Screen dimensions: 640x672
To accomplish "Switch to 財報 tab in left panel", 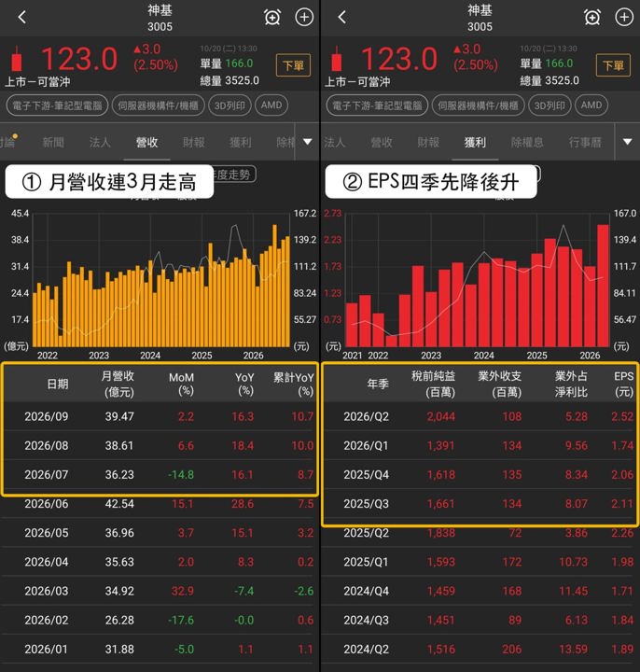I will [194, 142].
